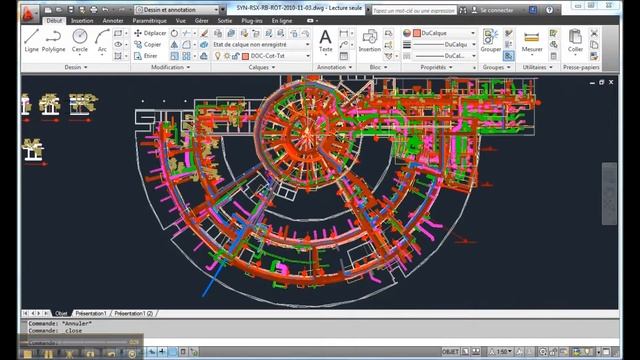Click the array icon in Modification panel
The height and width of the screenshot is (360, 640).
pos(187,56)
